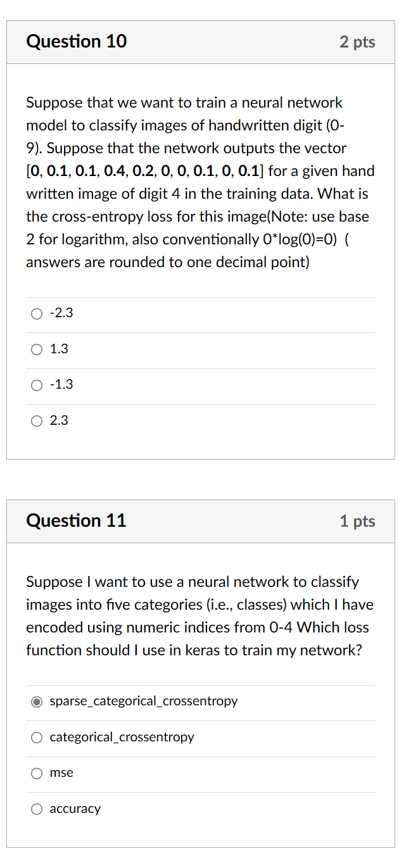Click the accuracy answer text label
The image size is (411, 868).
pos(75,808)
